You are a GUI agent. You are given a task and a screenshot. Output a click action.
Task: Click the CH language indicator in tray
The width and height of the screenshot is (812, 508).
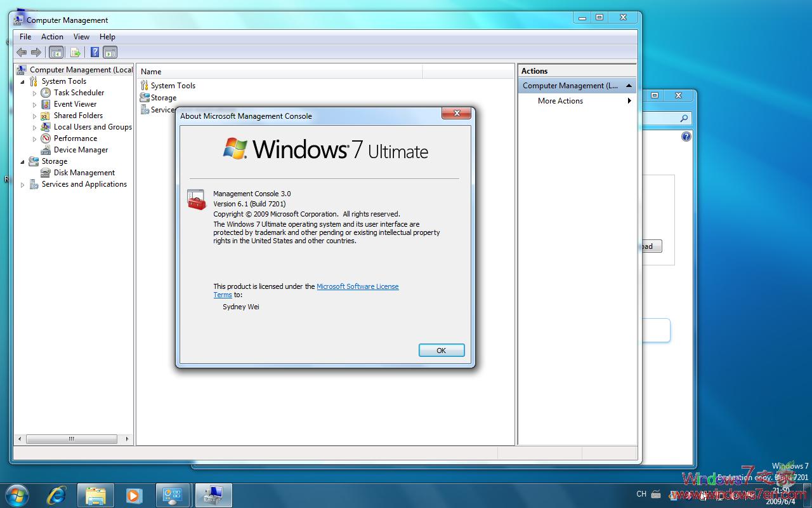641,494
